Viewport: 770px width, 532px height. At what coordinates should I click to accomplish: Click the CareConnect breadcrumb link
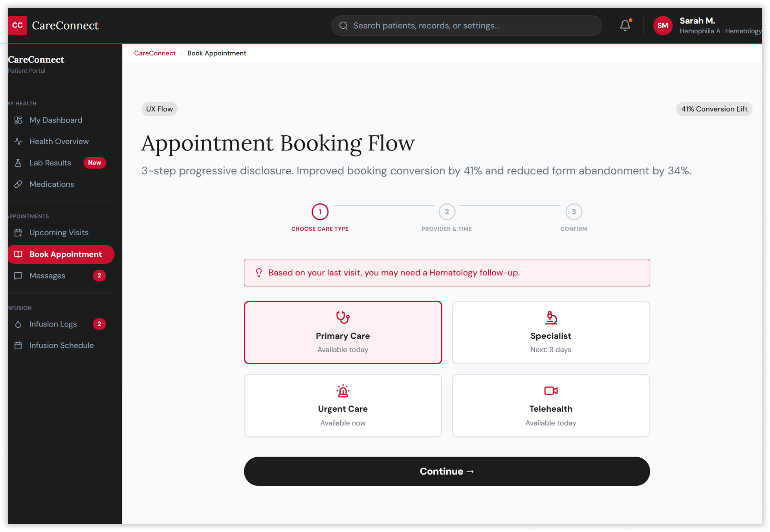155,53
